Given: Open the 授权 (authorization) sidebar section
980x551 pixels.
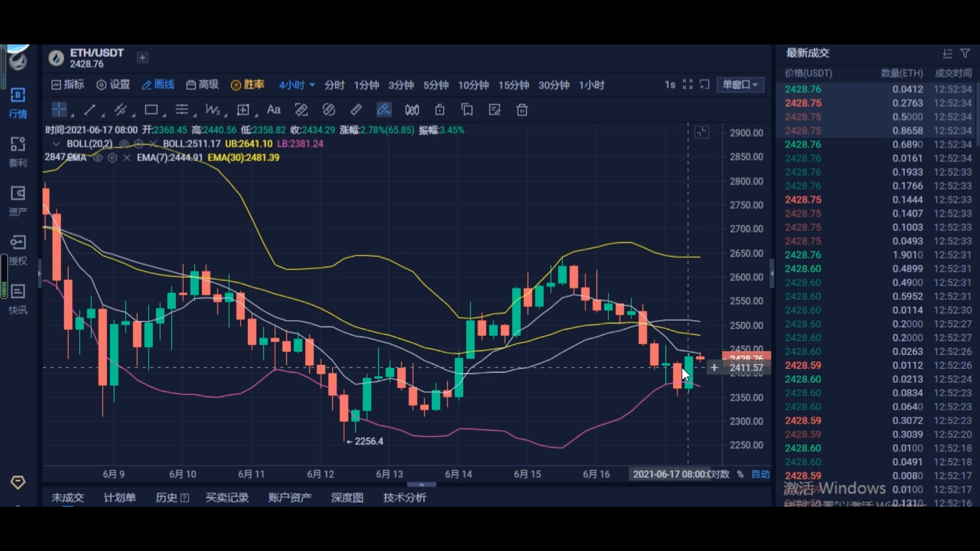Looking at the screenshot, I should pyautogui.click(x=18, y=250).
